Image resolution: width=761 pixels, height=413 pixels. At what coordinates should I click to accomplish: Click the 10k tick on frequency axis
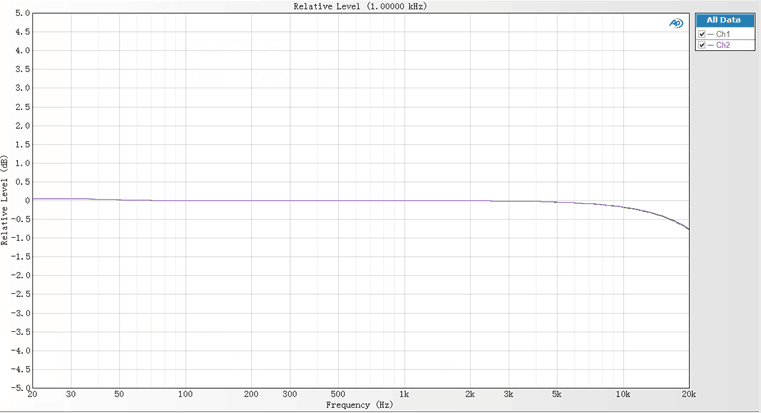click(622, 395)
